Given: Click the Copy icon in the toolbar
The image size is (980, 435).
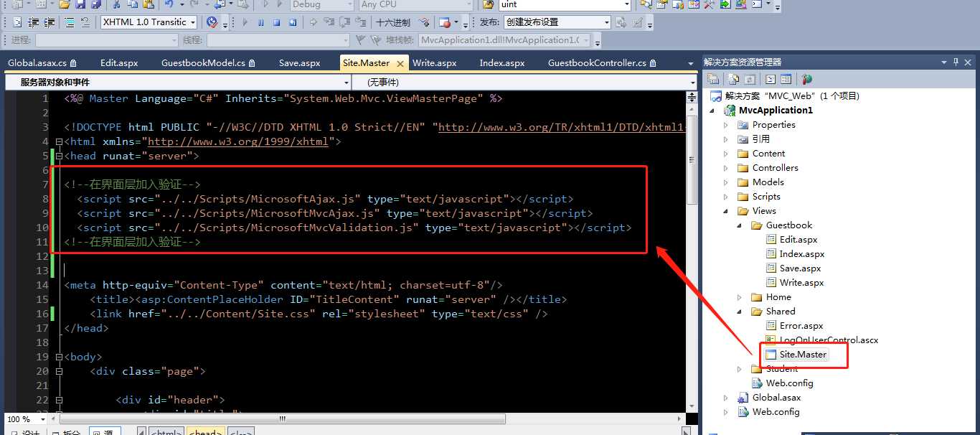Looking at the screenshot, I should point(133,4).
